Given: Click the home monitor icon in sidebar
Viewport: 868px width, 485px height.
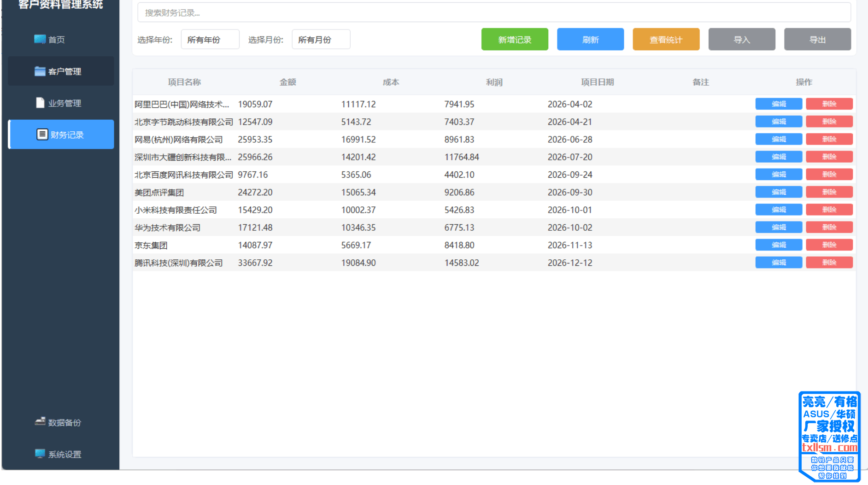Looking at the screenshot, I should [40, 39].
